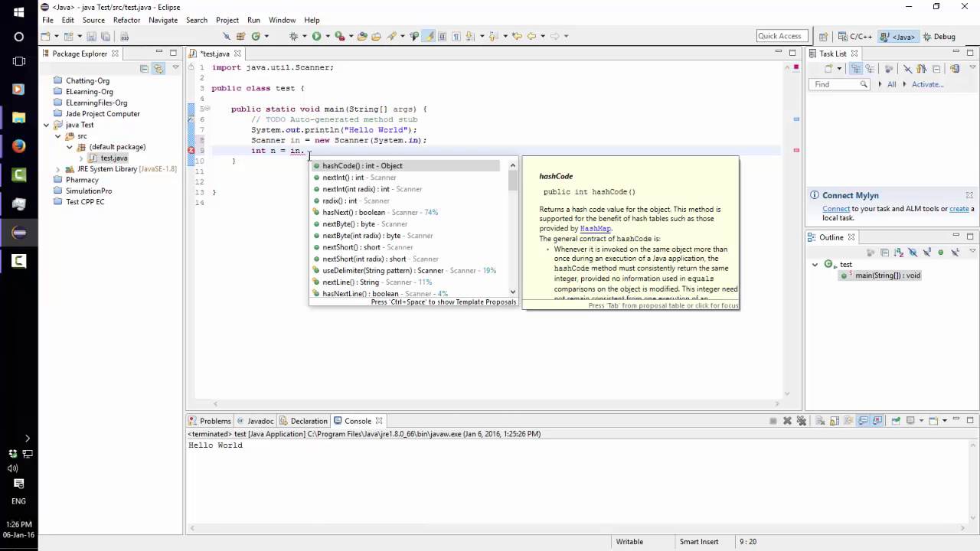Click the All working set link in Task List
Viewport: 980px width, 551px height.
coord(891,84)
